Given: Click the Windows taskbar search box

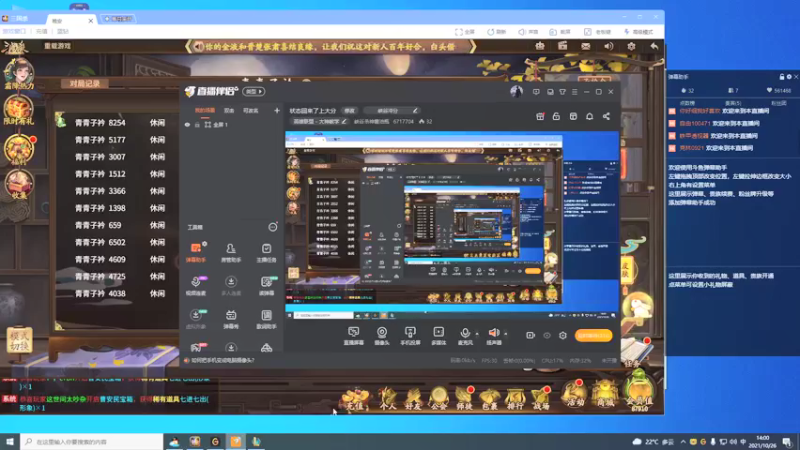Looking at the screenshot, I should (92, 441).
